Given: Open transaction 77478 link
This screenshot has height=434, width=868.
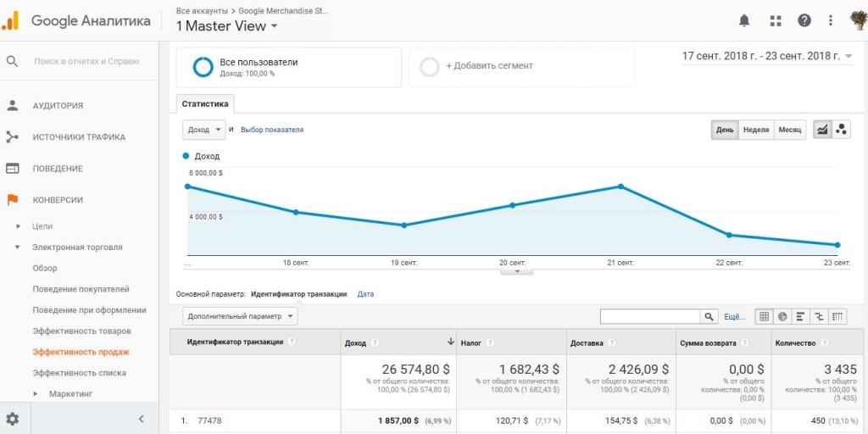Looking at the screenshot, I should (209, 420).
